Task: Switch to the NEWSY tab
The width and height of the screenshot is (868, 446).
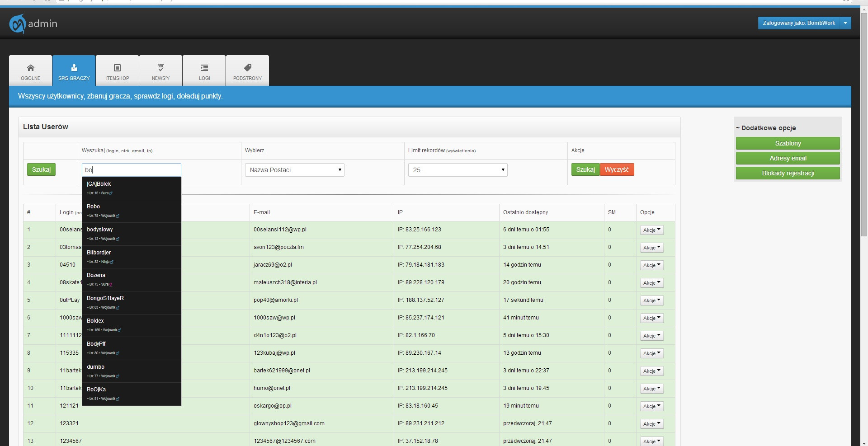Action: pos(161,70)
